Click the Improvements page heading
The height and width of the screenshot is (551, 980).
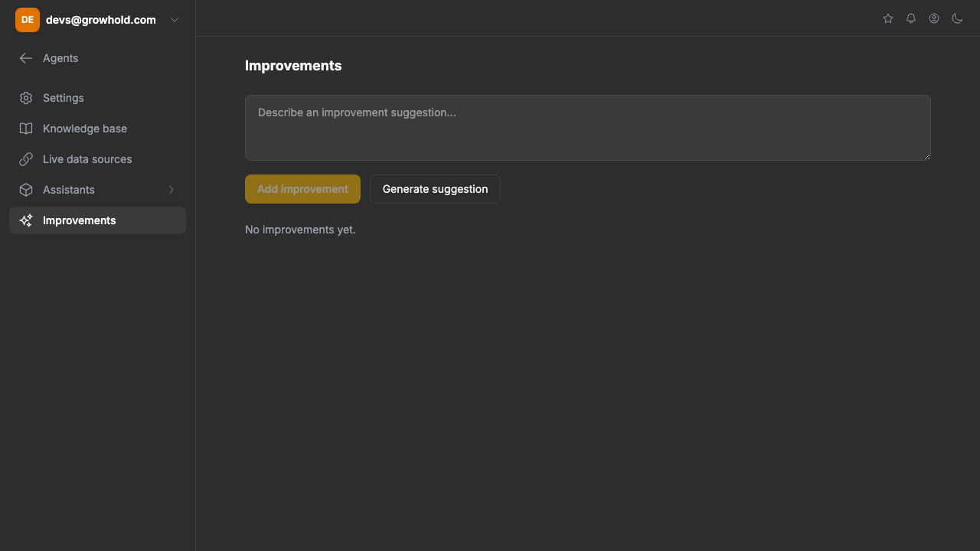(x=293, y=66)
